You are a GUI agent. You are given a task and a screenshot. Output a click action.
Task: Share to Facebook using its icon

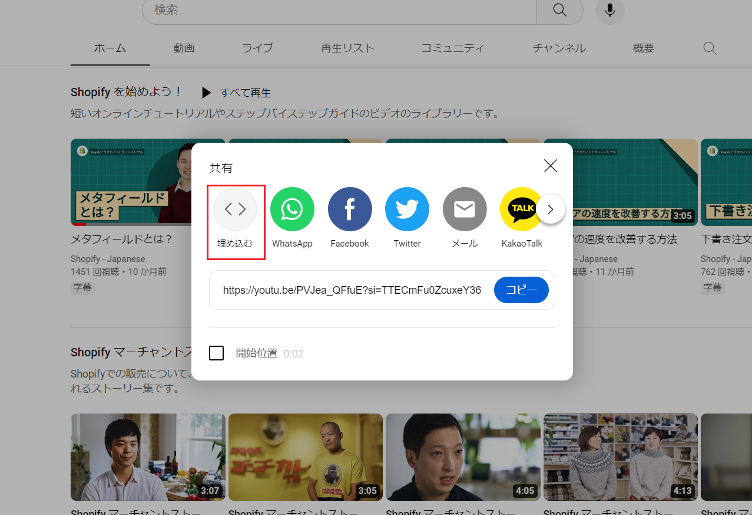(350, 209)
